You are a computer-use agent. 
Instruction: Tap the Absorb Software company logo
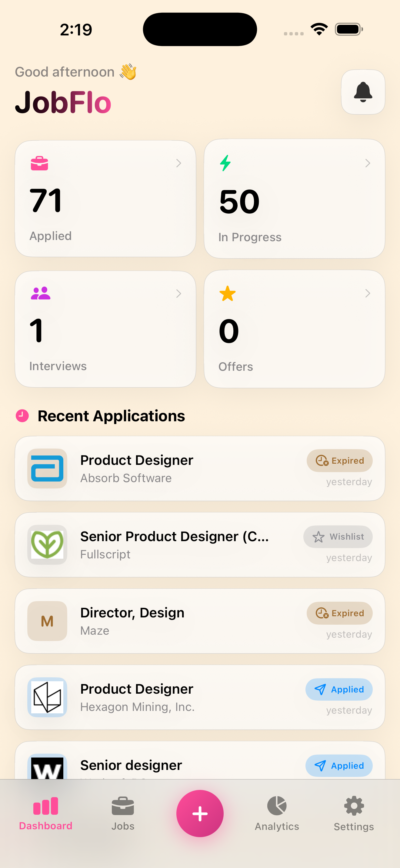[x=47, y=469]
